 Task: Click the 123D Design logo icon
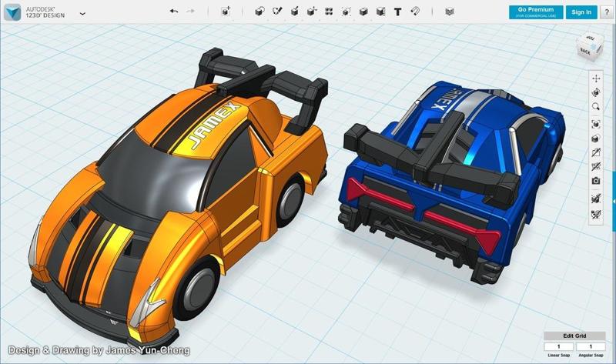12,12
